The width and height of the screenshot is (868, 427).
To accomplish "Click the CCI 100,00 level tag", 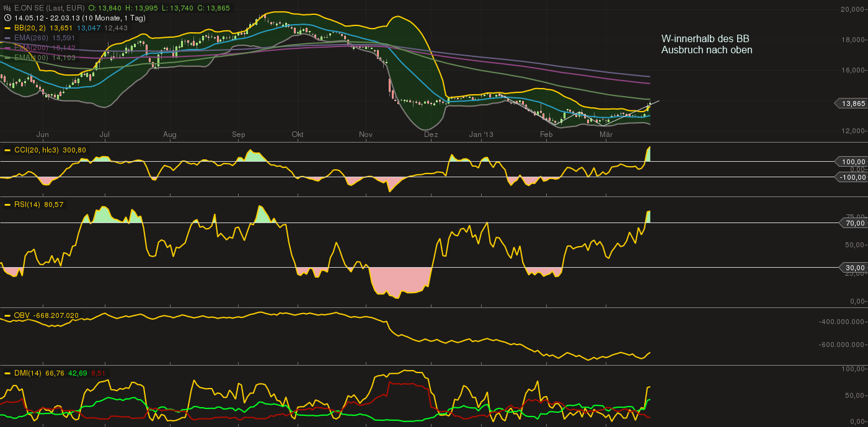I will [850, 161].
